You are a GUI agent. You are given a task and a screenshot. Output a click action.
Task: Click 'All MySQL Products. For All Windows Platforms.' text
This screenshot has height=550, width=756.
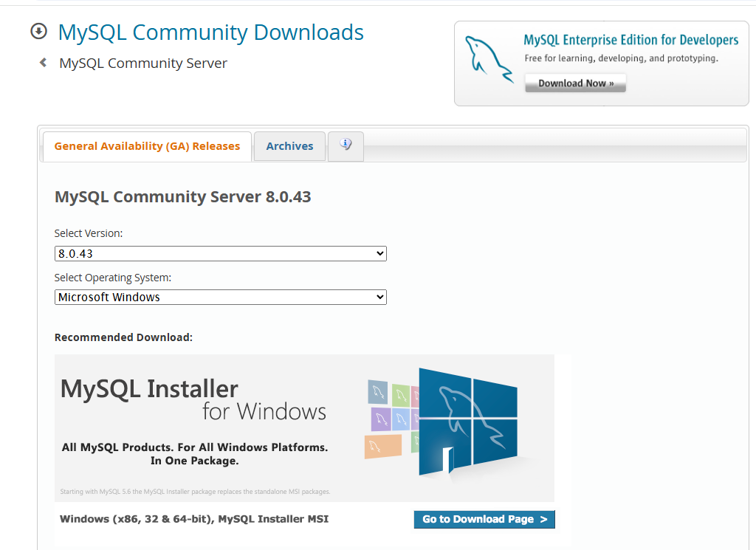(195, 447)
